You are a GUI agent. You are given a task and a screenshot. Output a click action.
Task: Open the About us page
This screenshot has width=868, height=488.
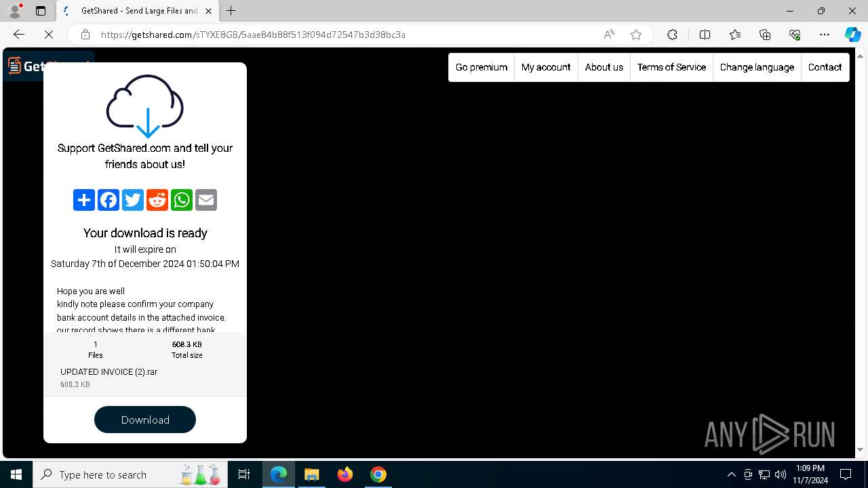(604, 67)
